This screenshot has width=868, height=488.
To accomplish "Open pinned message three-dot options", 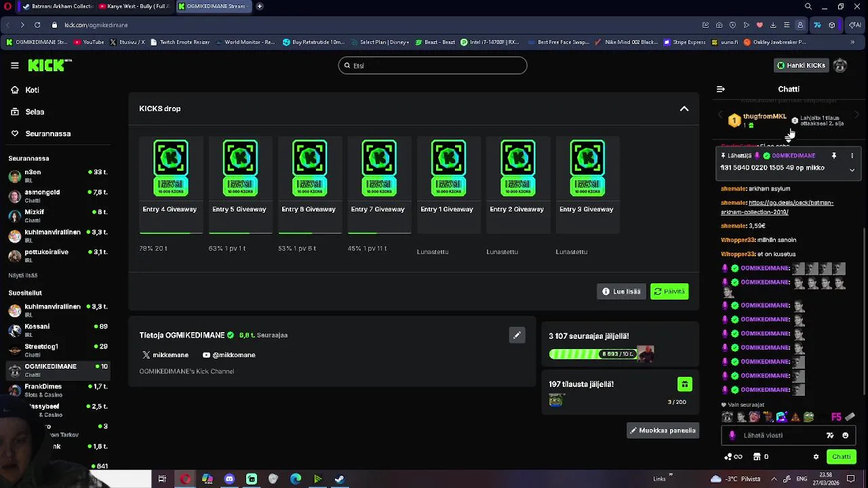I will coord(852,156).
